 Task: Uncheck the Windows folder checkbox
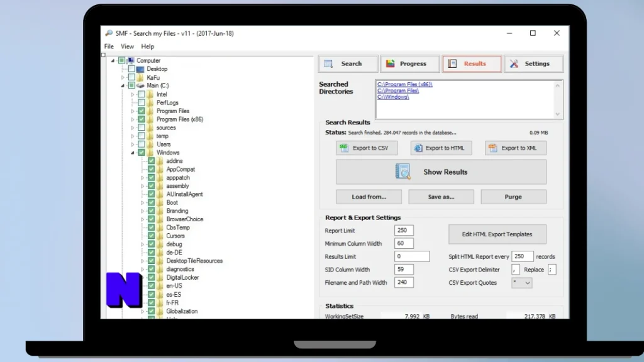[142, 152]
